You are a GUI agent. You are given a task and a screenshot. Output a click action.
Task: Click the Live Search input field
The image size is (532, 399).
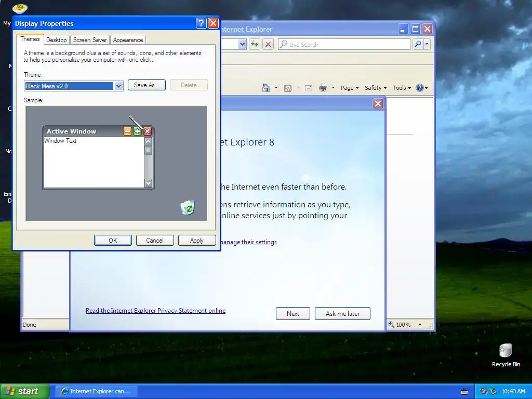[344, 44]
